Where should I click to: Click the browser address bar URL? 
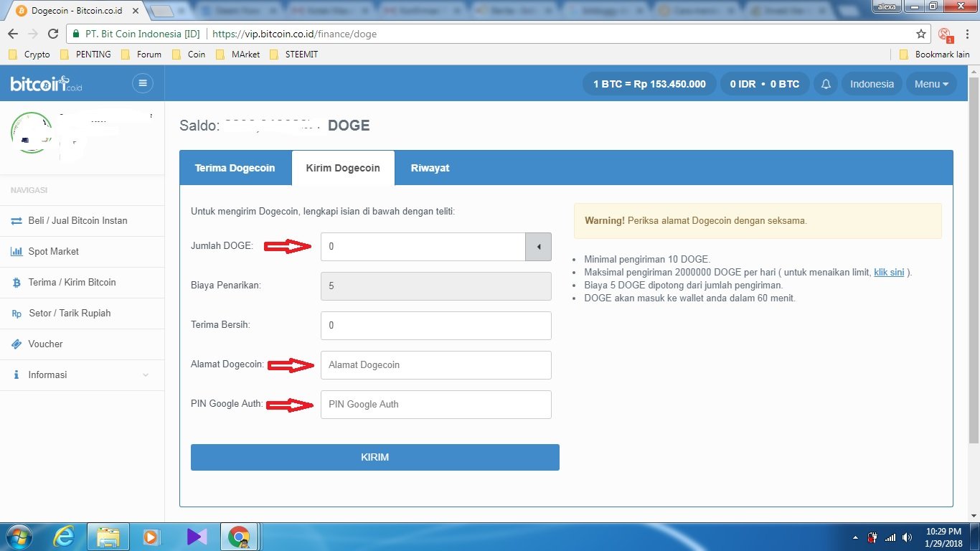(x=295, y=34)
